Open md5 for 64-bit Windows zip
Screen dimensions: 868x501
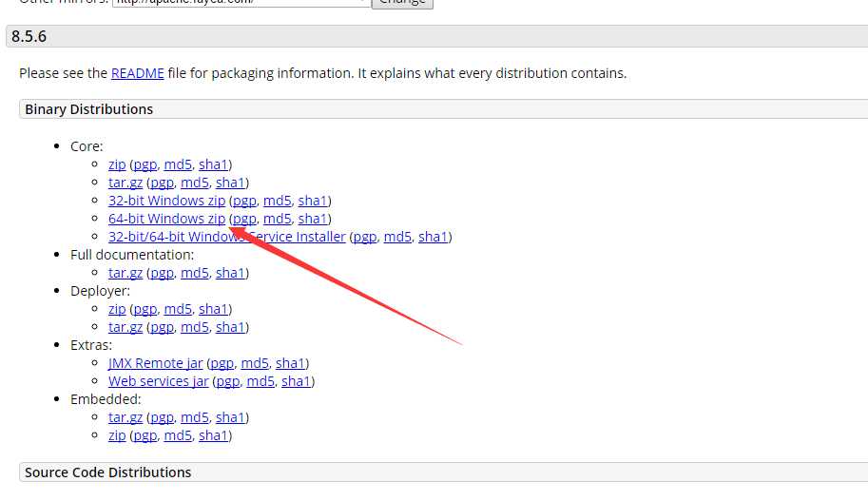click(278, 219)
